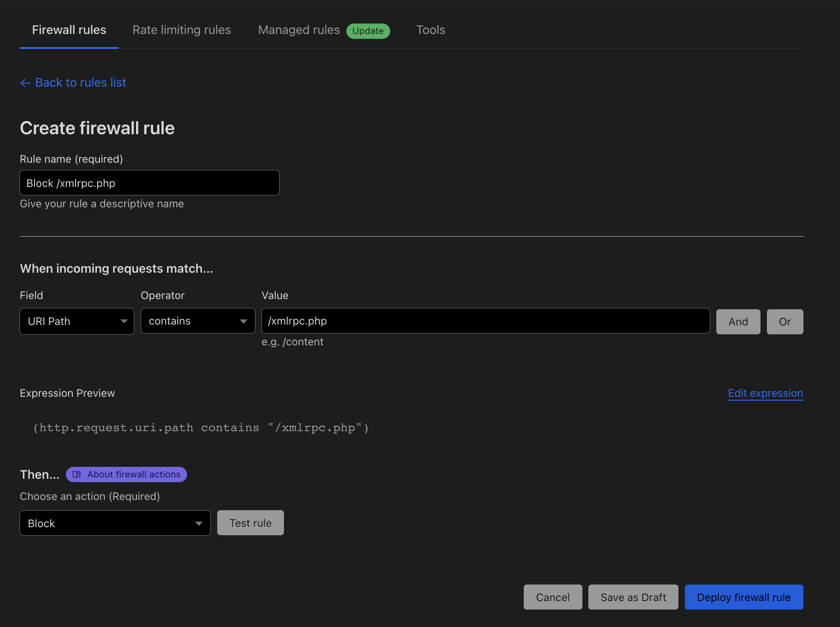Open the Block action dropdown
The height and width of the screenshot is (627, 840).
(x=115, y=523)
